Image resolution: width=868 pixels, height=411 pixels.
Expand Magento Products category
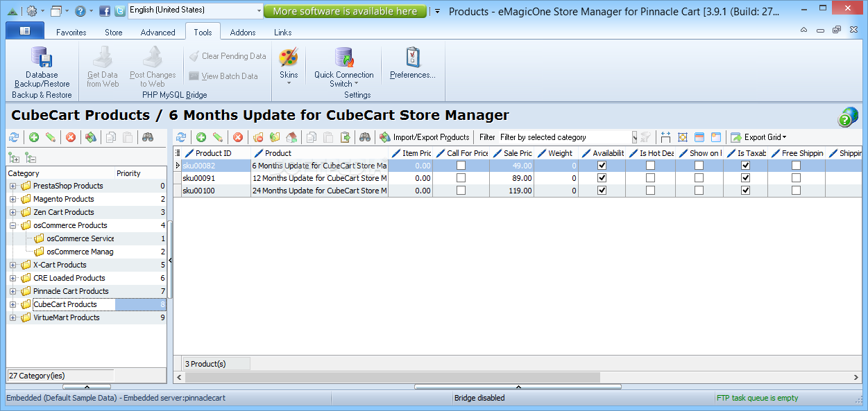[13, 199]
